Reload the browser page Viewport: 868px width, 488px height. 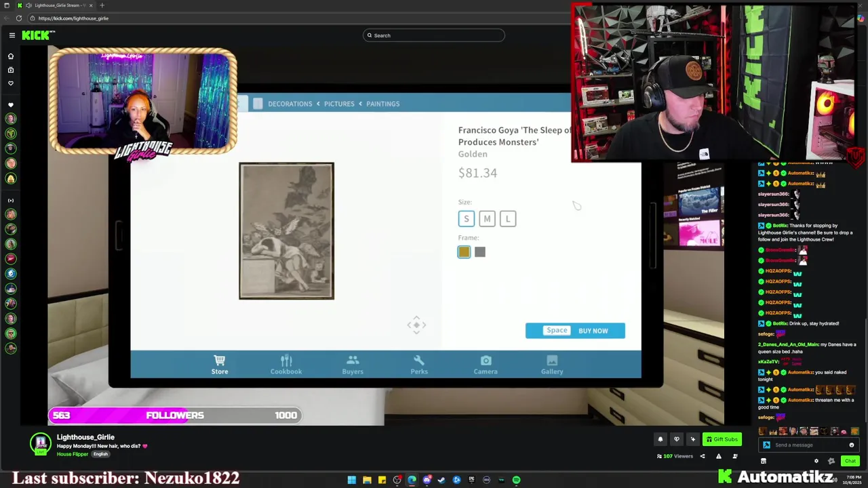click(19, 18)
